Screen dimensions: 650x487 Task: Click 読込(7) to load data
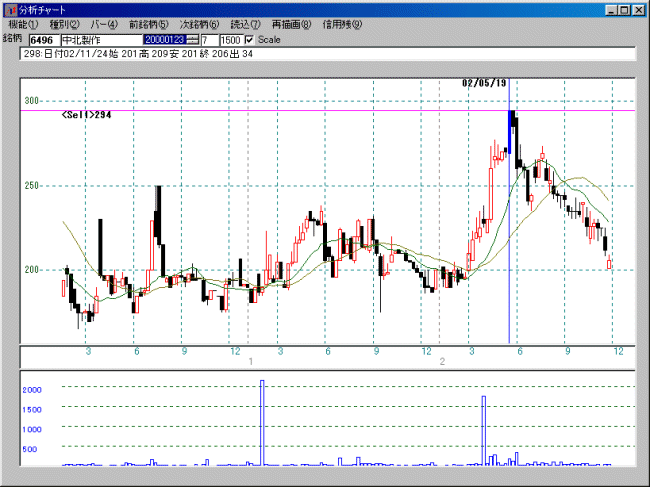(245, 23)
